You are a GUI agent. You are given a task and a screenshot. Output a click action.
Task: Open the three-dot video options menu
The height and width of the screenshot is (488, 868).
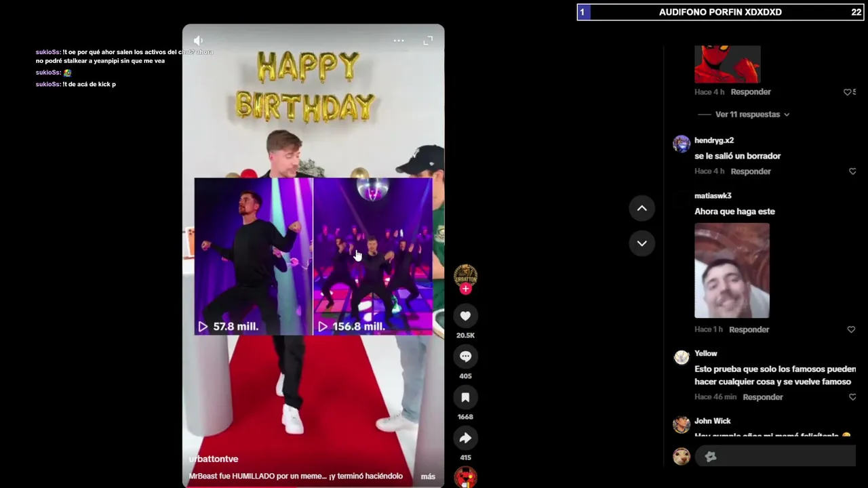(399, 41)
